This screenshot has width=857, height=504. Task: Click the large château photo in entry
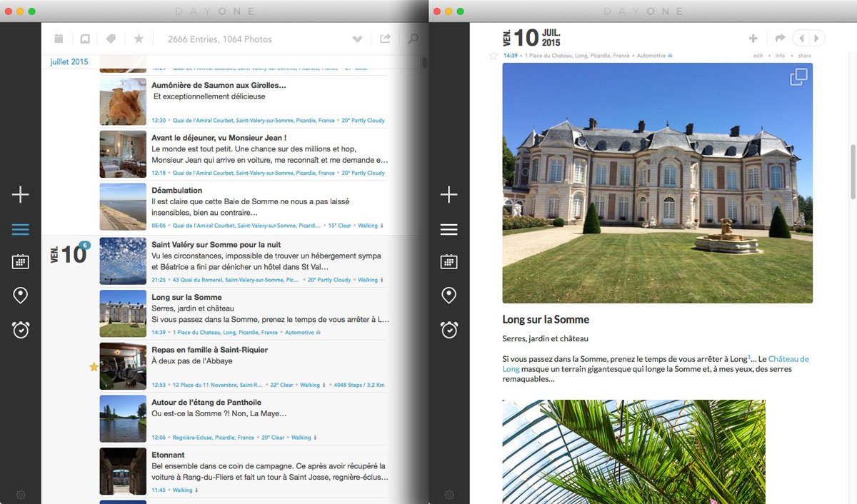657,183
